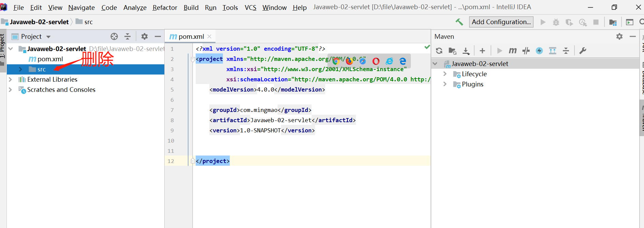Viewport: 644px width, 228px height.
Task: Click src breadcrumb in navigation bar
Action: 84,22
